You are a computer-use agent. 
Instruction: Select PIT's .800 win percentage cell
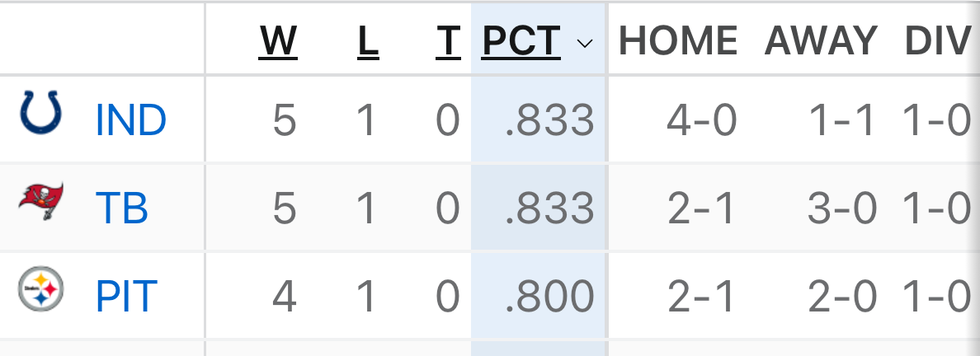[x=549, y=297]
